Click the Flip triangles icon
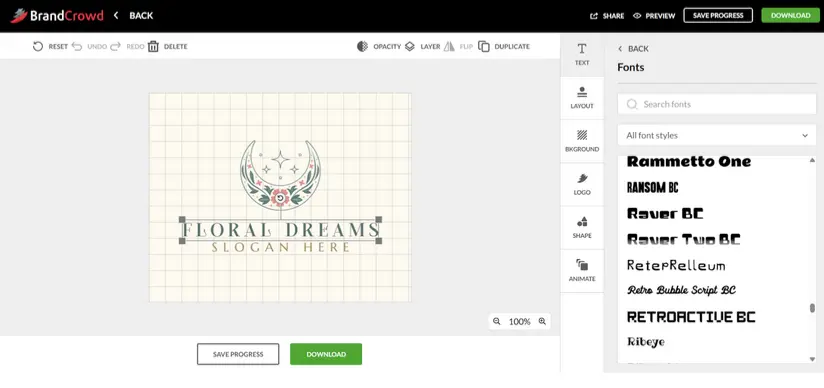824x388 pixels. 449,46
